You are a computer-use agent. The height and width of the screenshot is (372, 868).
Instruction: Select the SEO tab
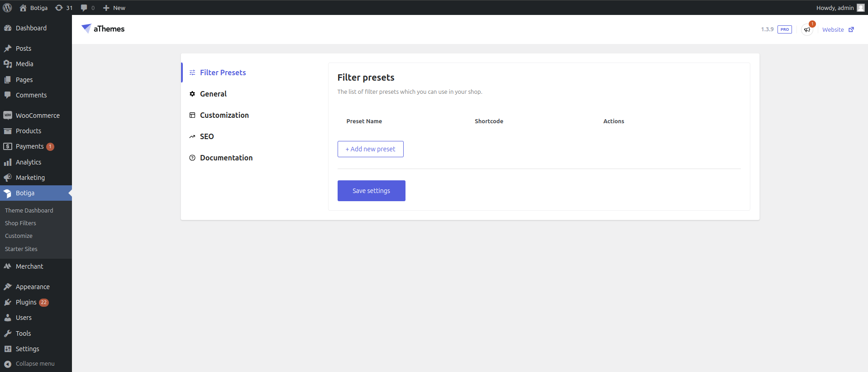pos(207,136)
